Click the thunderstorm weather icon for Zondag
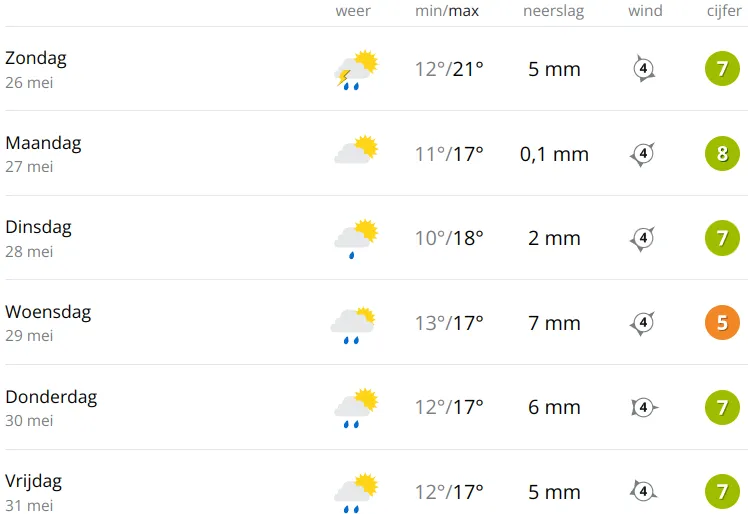Viewport: 748px width, 514px height. click(x=356, y=70)
